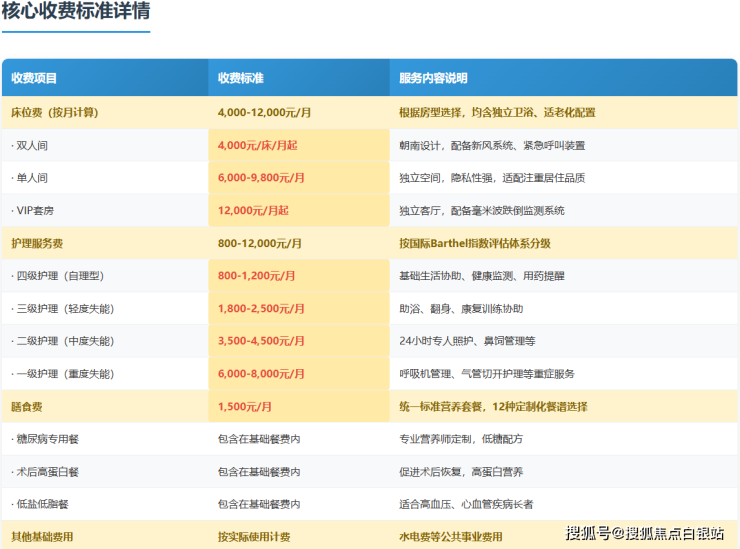The height and width of the screenshot is (549, 740).
Task: Select the 单人间 row label
Action: (x=30, y=178)
